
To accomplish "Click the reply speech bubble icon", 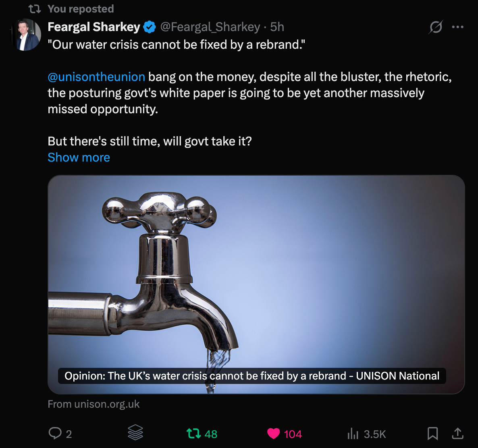I will click(55, 433).
